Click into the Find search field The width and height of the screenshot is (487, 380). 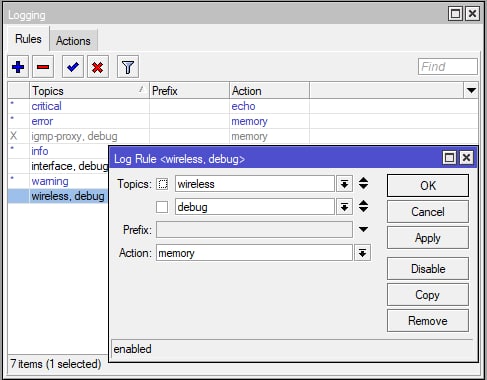click(448, 67)
